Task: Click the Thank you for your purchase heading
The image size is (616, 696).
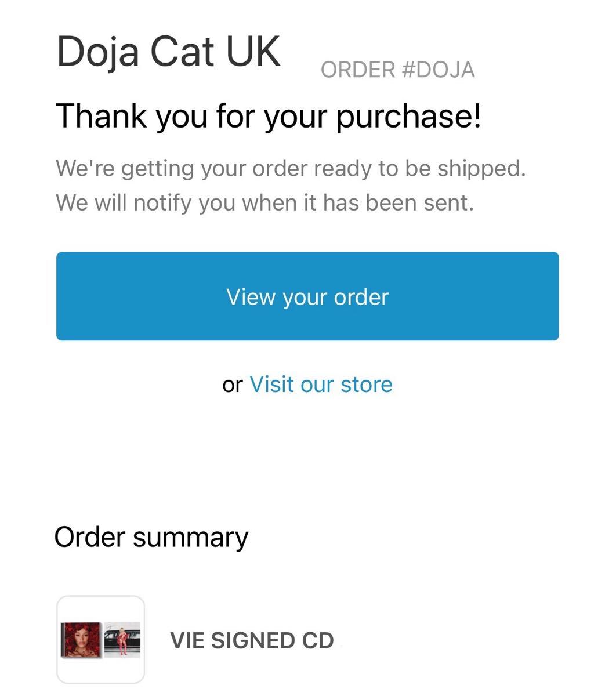Action: (x=268, y=115)
